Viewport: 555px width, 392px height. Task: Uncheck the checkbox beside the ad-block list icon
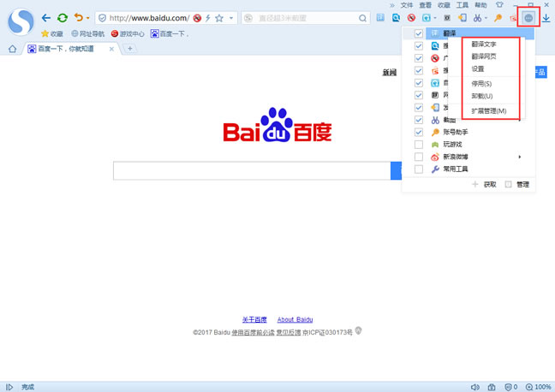pos(418,58)
